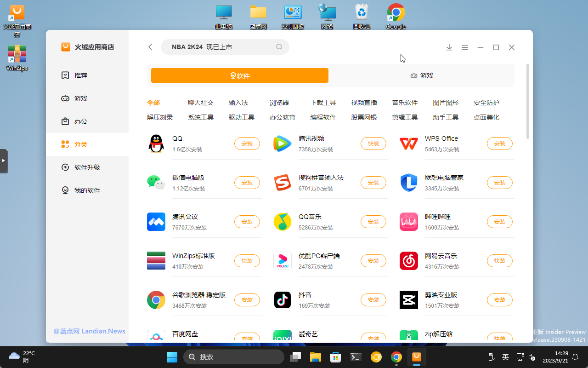Filter by 图片图形 category
The height and width of the screenshot is (368, 588).
(x=446, y=103)
